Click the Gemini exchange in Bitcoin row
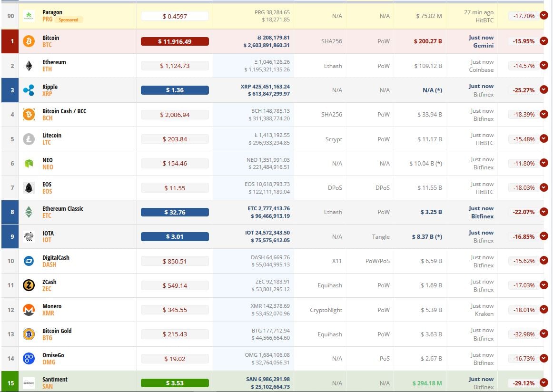 484,46
